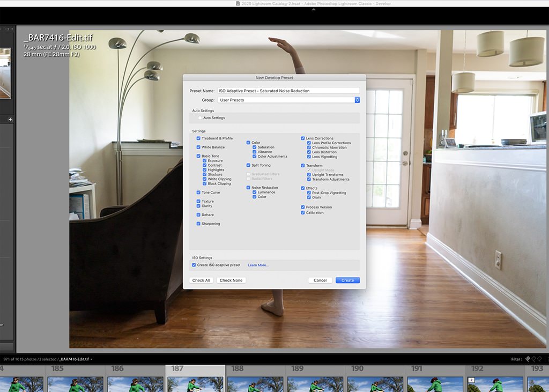
Task: Disable Create ISO adaptive preset
Action: pos(194,265)
